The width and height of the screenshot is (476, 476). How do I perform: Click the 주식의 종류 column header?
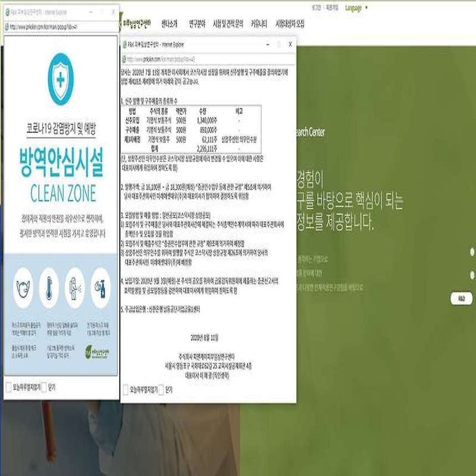click(x=159, y=111)
